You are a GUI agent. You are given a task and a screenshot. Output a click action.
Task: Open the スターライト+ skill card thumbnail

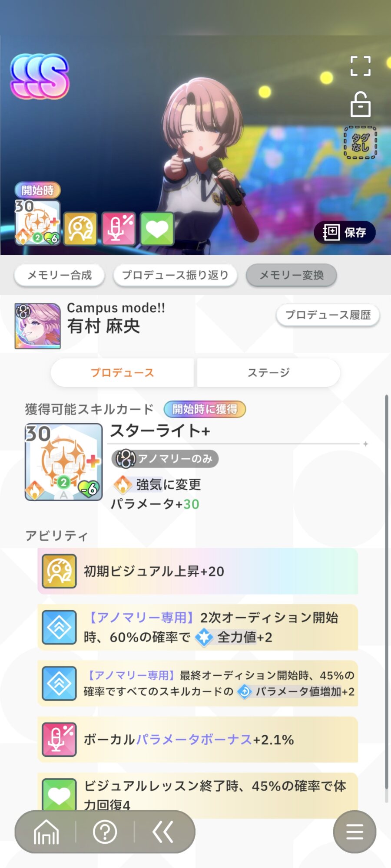click(x=63, y=462)
